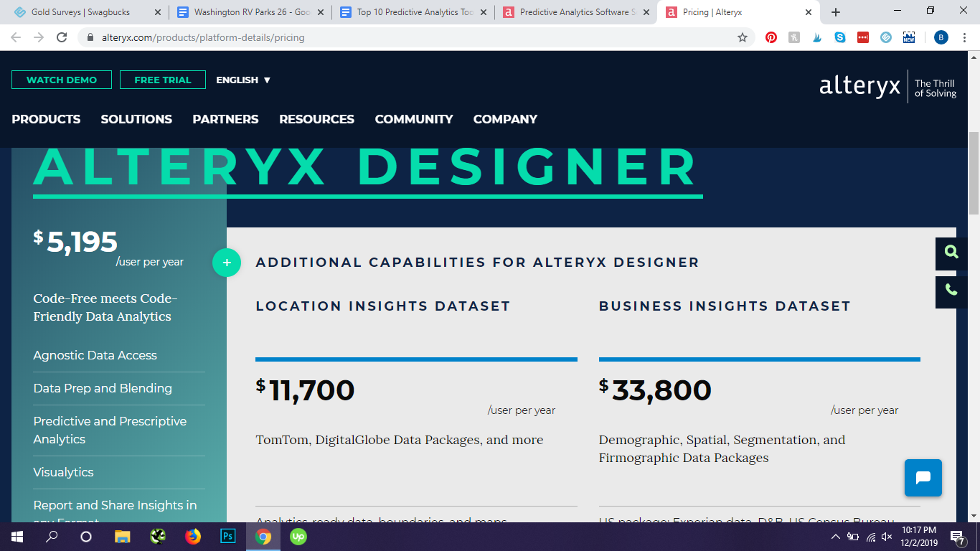Click the BUSINESS INSIGHTS DATASET heading

[725, 306]
